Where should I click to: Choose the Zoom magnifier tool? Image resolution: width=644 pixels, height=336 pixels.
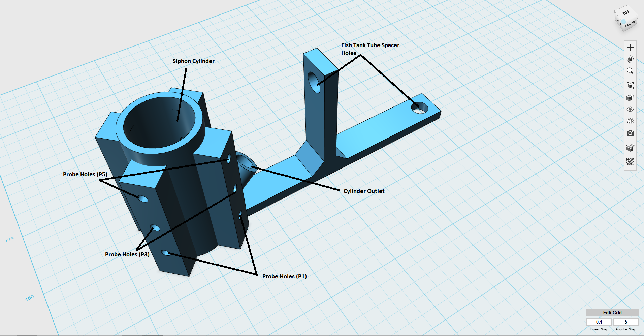click(x=630, y=71)
